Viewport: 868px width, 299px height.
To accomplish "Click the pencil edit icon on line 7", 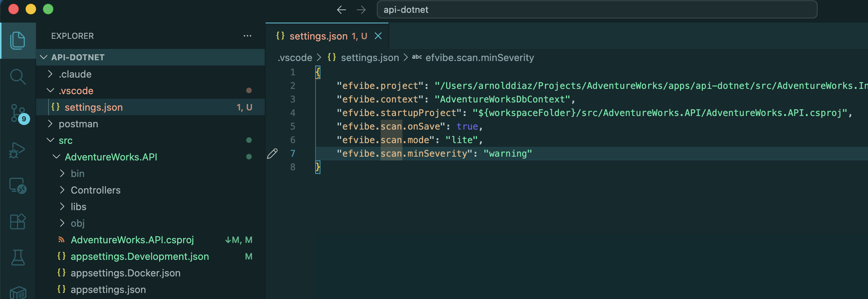I will coord(272,154).
